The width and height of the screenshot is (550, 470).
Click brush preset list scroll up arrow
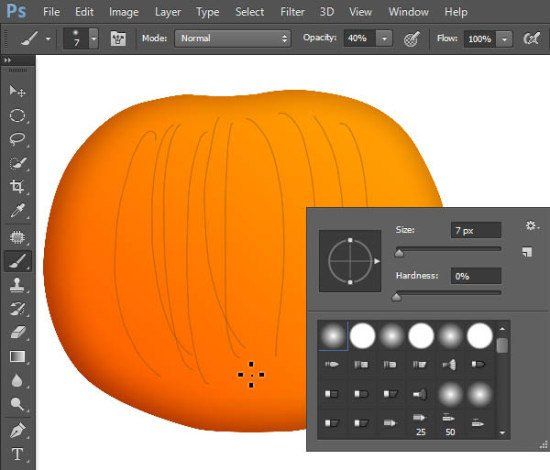502,329
